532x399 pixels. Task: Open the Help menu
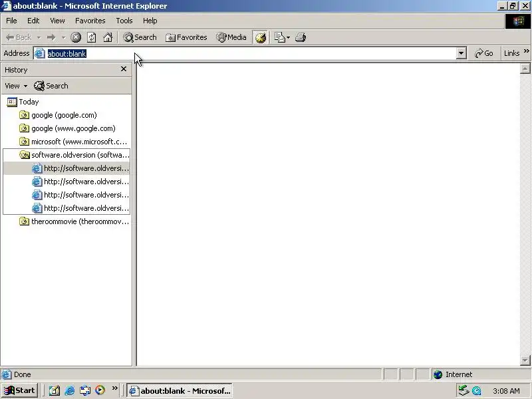coord(150,21)
